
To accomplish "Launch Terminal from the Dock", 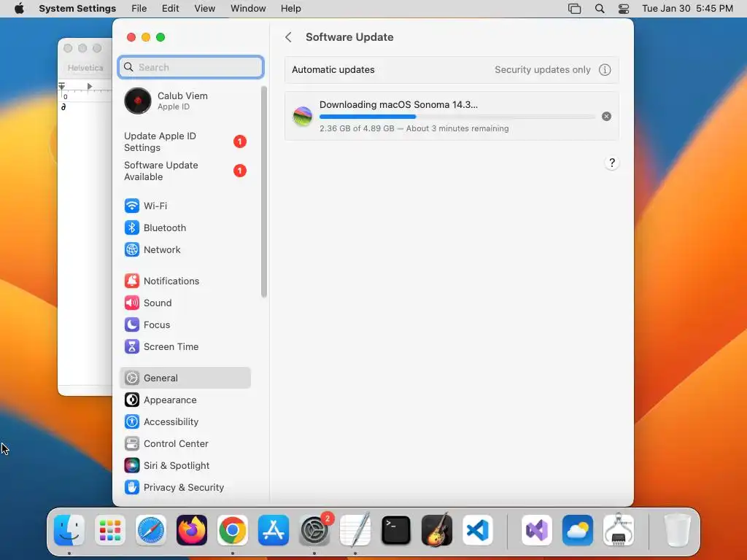I will click(x=396, y=530).
